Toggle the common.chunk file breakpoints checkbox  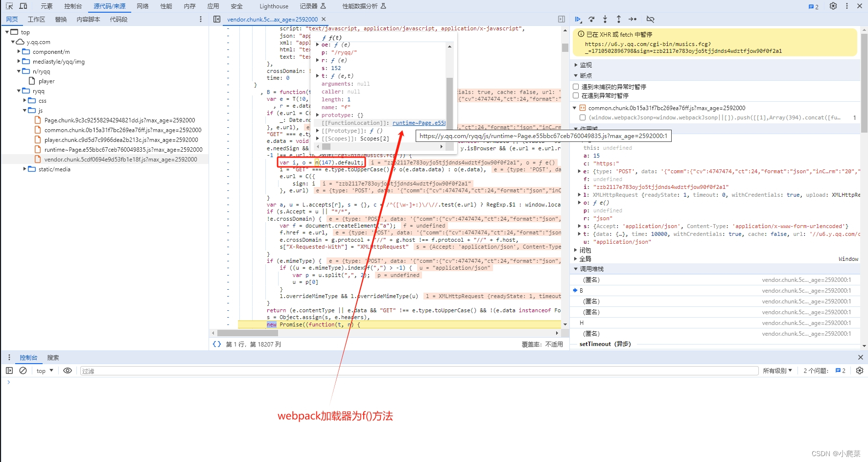(583, 108)
